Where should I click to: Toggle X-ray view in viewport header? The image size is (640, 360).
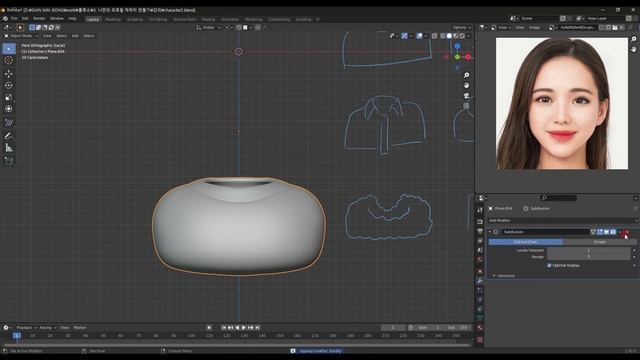tap(435, 36)
